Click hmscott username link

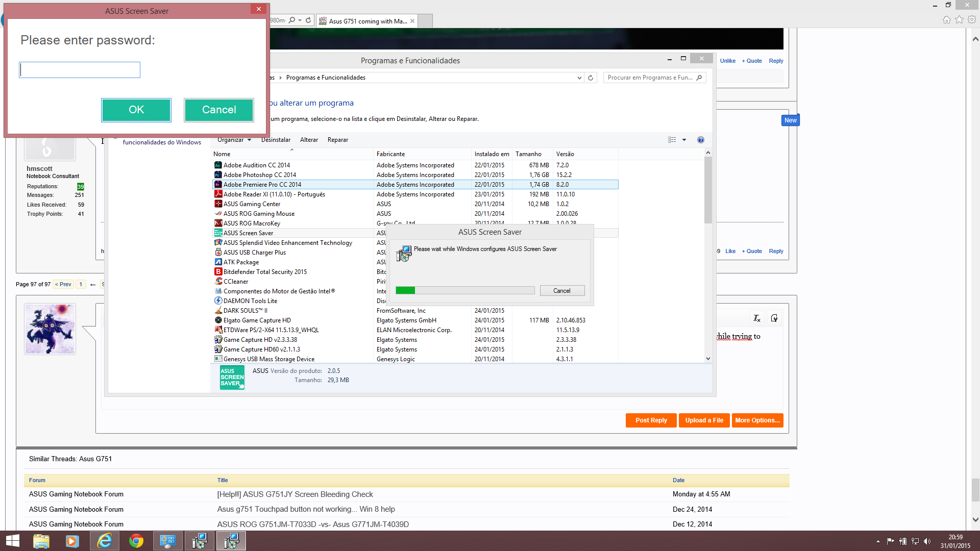point(39,168)
